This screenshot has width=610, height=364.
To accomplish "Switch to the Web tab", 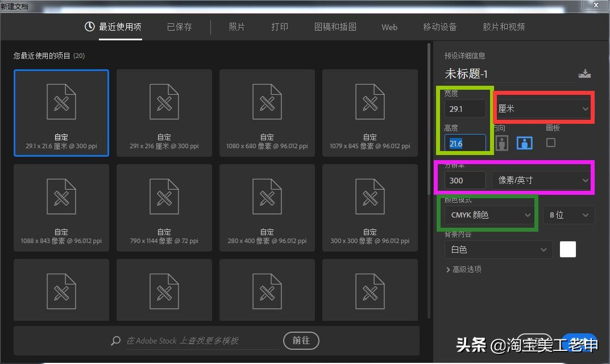I will (x=389, y=27).
